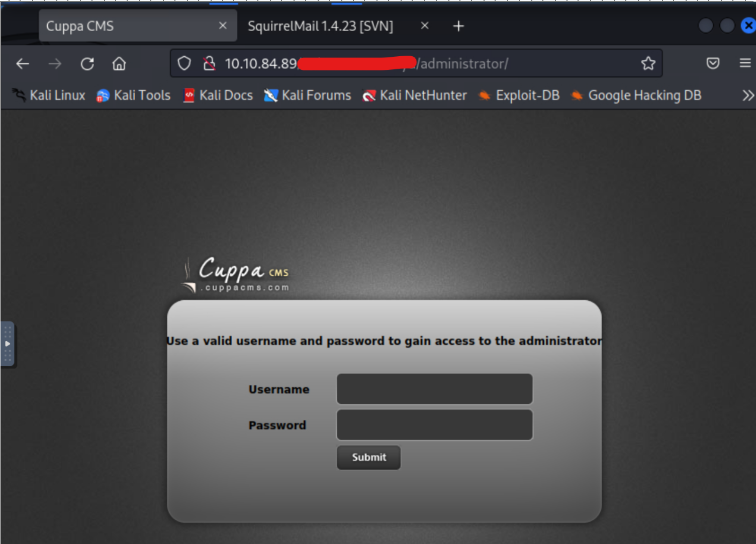The height and width of the screenshot is (544, 756).
Task: Close the Cuppa CMS tab
Action: pos(223,26)
